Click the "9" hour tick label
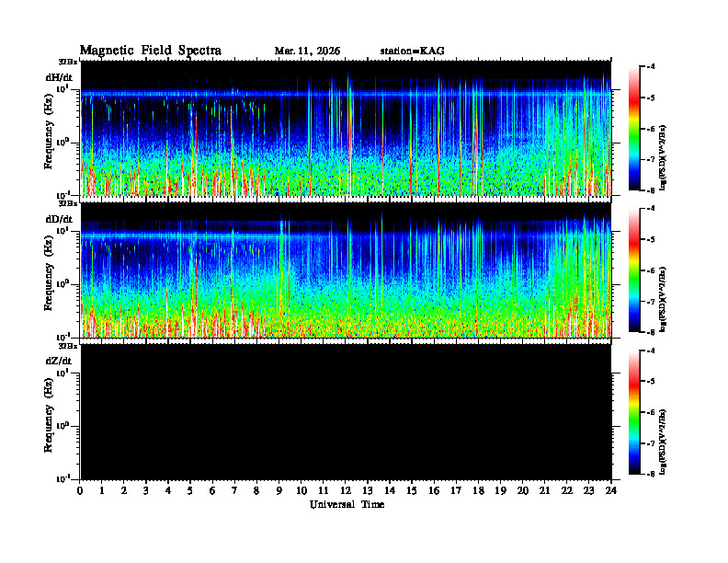This screenshot has width=728, height=563. pos(279,491)
